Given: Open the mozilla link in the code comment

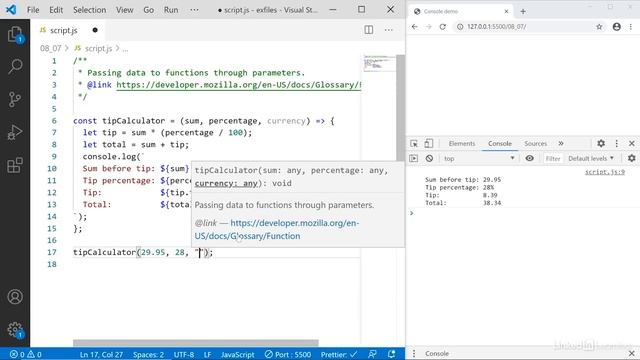Looking at the screenshot, I should coord(239,84).
